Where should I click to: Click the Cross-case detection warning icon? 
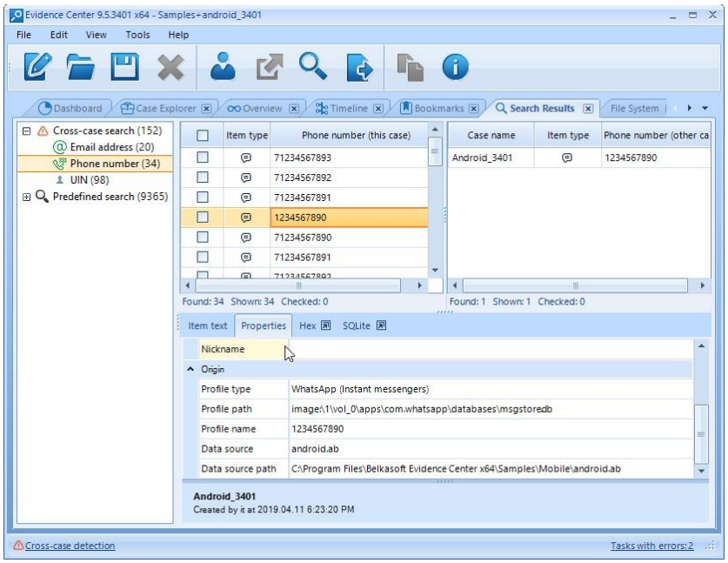coord(18,546)
